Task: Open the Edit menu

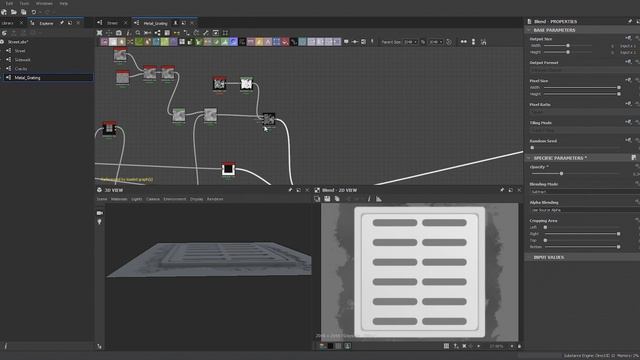Action: tap(9, 3)
